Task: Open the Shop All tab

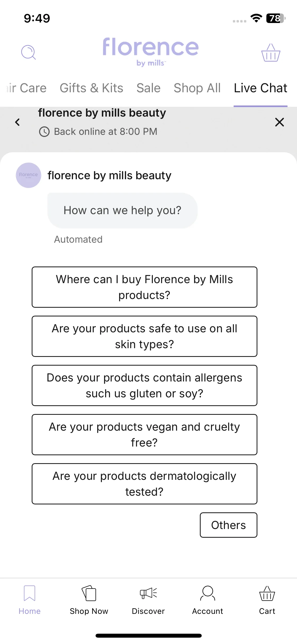Action: [x=197, y=88]
